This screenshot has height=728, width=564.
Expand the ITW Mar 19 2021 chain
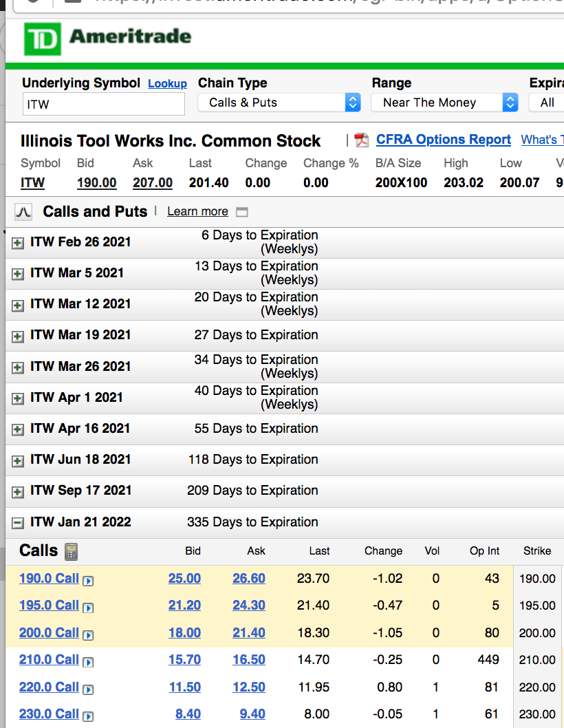(x=18, y=336)
